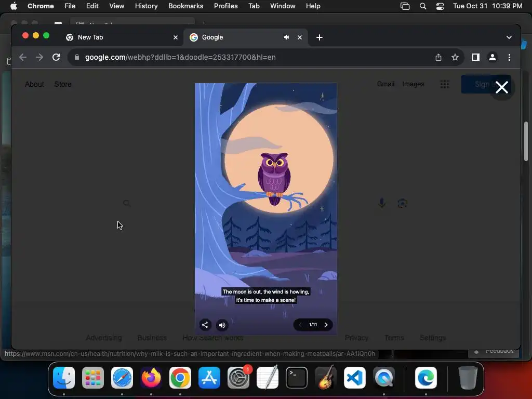This screenshot has height=399, width=532.
Task: Share this page from address bar
Action: coord(438,57)
